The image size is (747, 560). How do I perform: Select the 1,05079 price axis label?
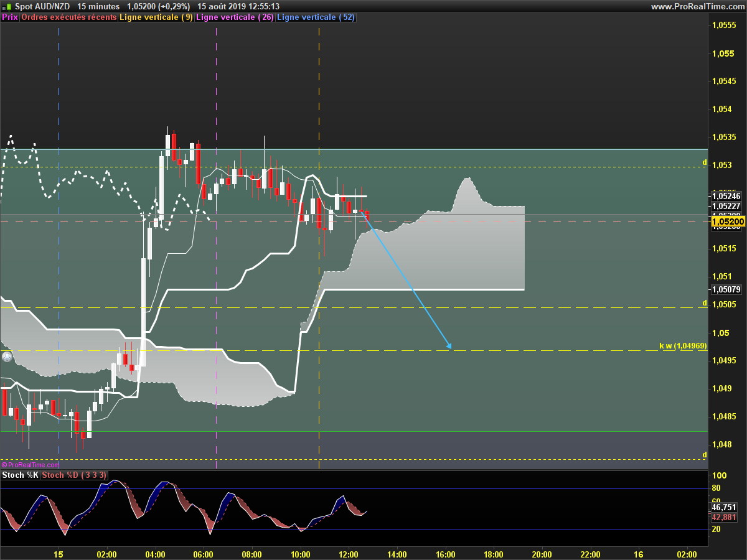click(x=726, y=289)
